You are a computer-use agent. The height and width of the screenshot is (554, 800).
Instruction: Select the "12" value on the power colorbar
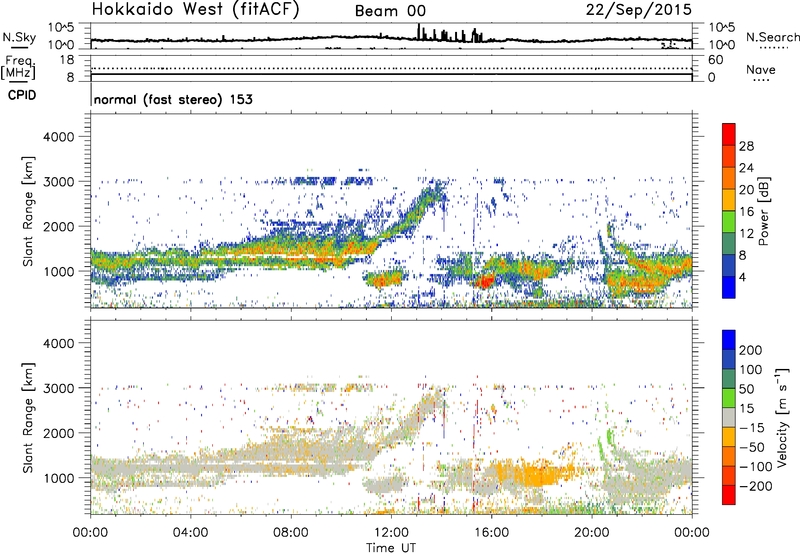(x=746, y=234)
